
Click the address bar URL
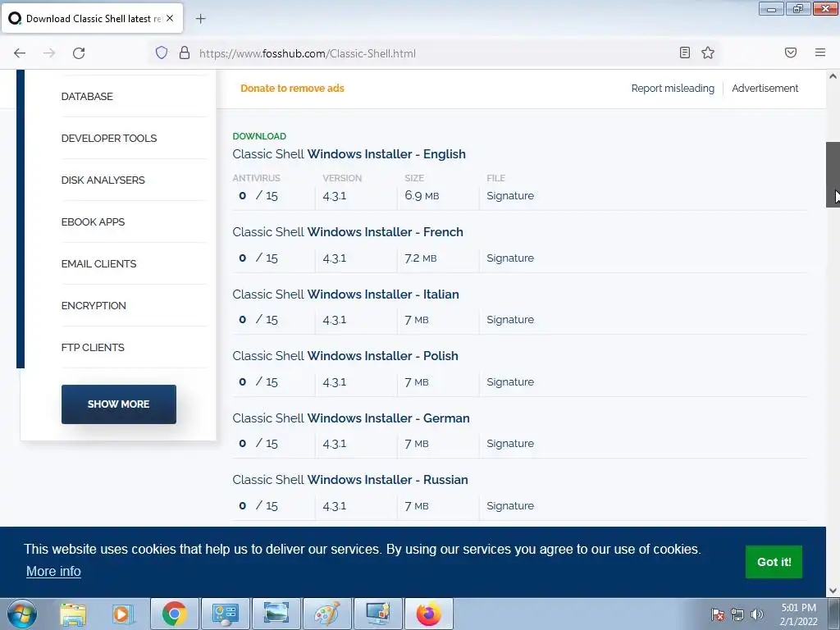308,53
